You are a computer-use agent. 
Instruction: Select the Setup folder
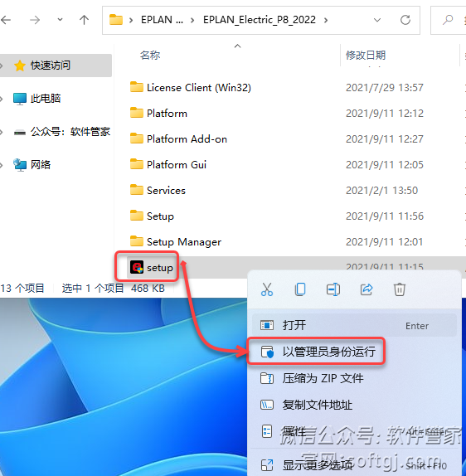(160, 216)
